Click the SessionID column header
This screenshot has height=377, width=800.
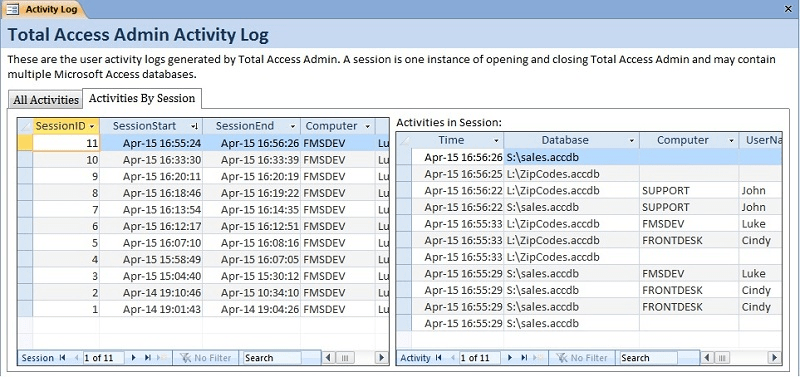point(66,127)
